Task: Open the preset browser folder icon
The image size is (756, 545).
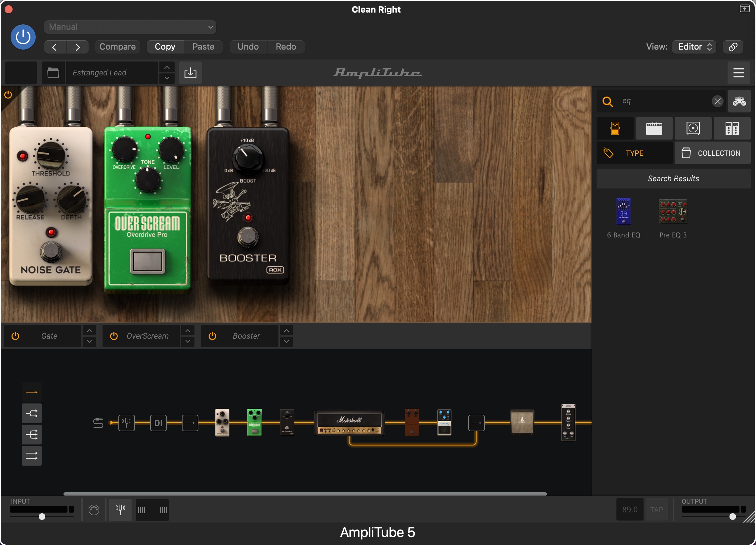Action: tap(53, 73)
